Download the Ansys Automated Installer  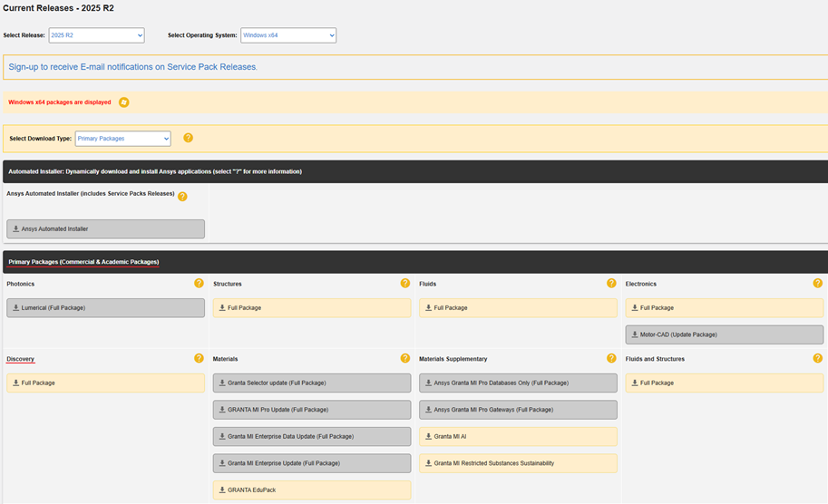[x=105, y=229]
